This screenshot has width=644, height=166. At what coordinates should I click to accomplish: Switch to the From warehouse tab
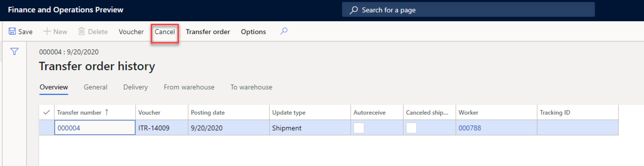(x=189, y=87)
